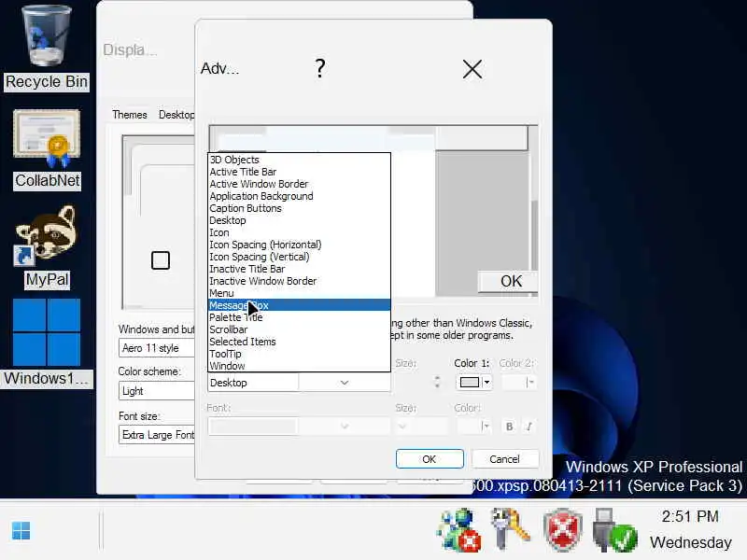Close the Advanced Appearance dialog with X
The height and width of the screenshot is (560, 747).
(x=472, y=69)
